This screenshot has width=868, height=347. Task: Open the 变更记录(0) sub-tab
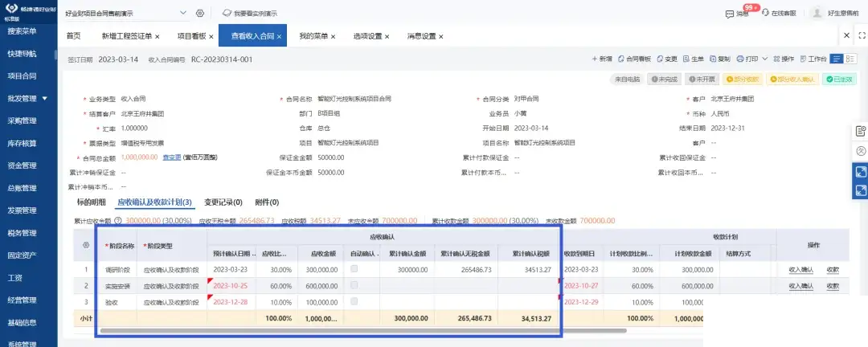point(223,202)
